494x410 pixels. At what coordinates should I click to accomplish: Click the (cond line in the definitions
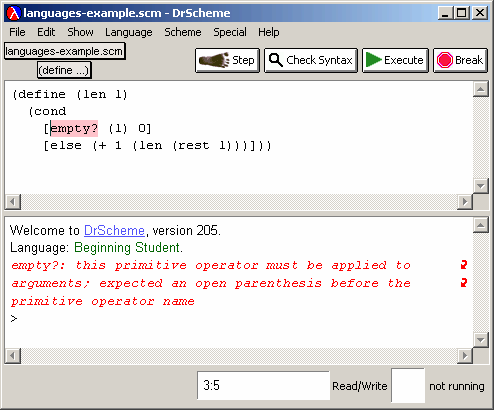tap(47, 111)
